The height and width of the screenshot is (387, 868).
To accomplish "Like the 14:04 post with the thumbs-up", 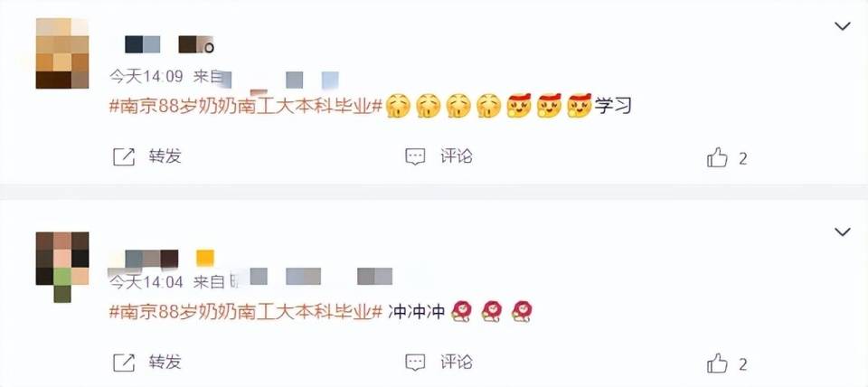I will click(717, 363).
